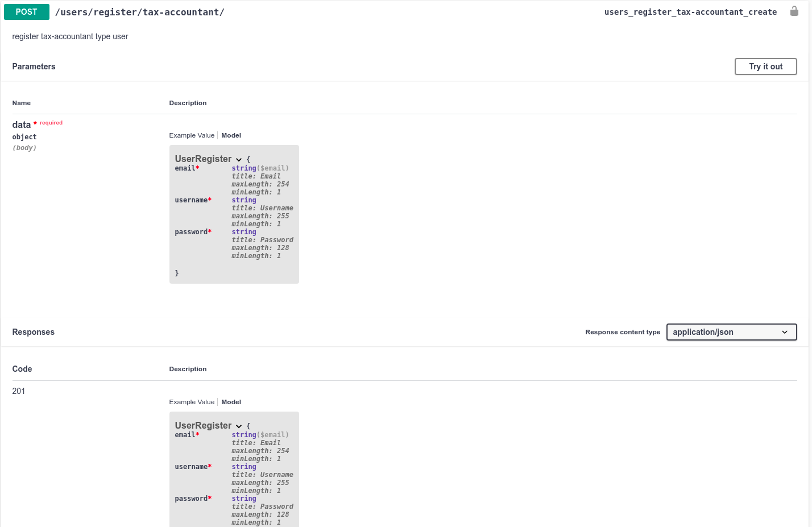Click the Try it out button

pos(765,67)
